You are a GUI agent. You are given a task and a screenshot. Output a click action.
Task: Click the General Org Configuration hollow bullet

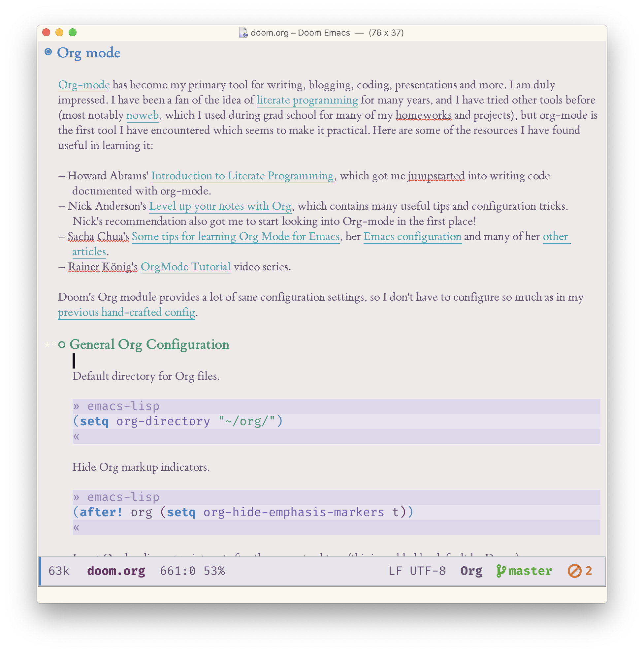(x=61, y=344)
